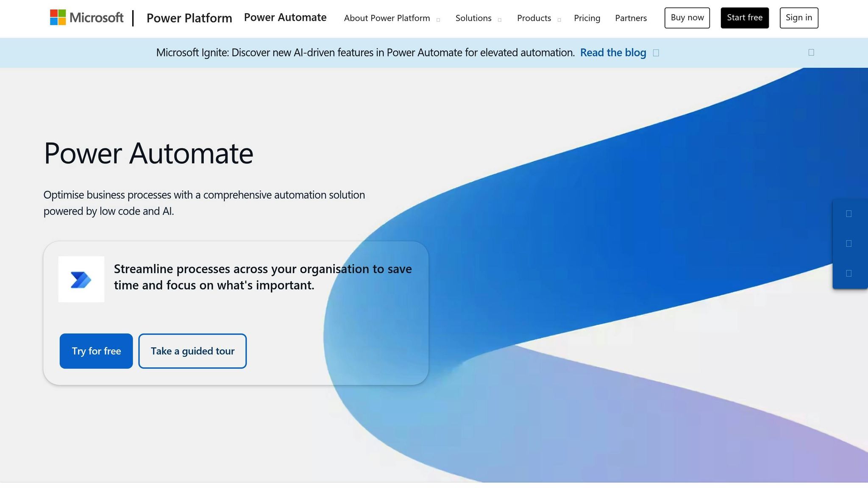868x488 pixels.
Task: Expand the Products dropdown
Action: click(534, 18)
